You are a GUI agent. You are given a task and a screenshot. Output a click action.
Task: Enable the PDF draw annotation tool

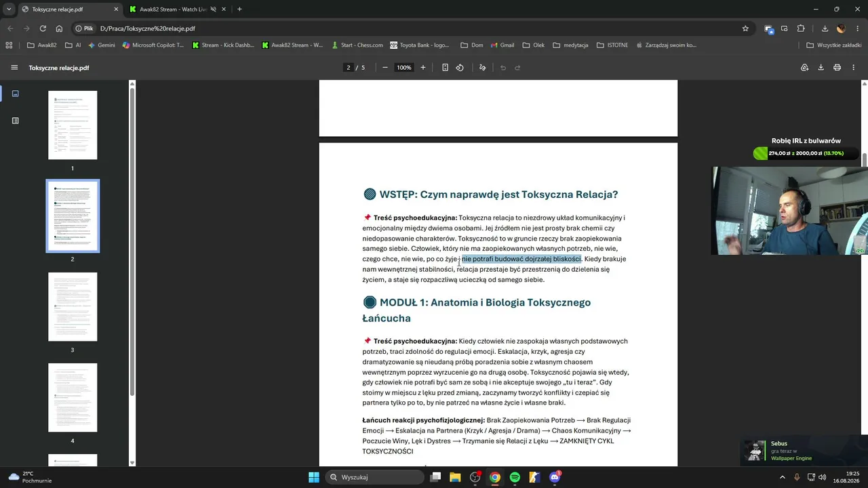[x=483, y=68]
